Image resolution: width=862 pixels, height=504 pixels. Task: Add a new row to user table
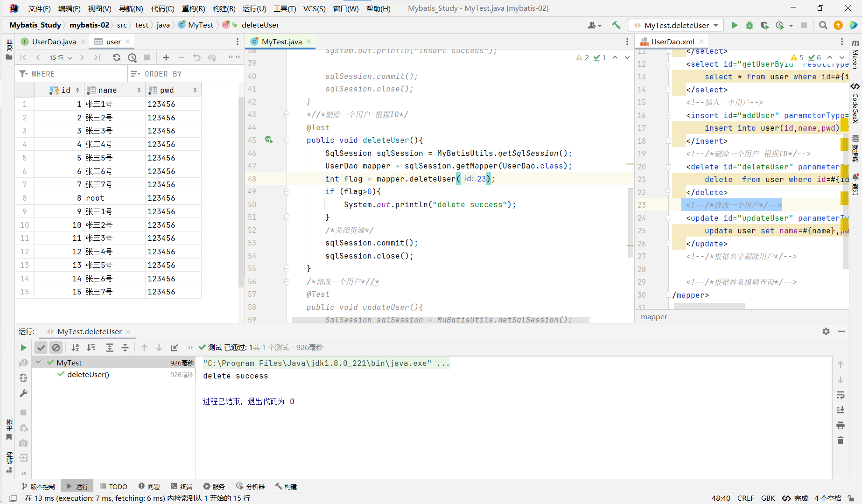pyautogui.click(x=166, y=57)
